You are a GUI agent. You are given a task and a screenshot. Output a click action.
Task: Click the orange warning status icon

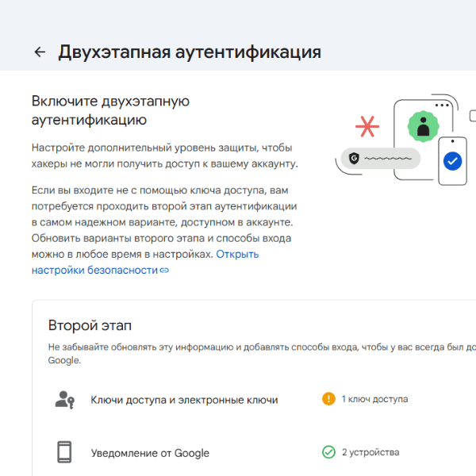point(328,399)
